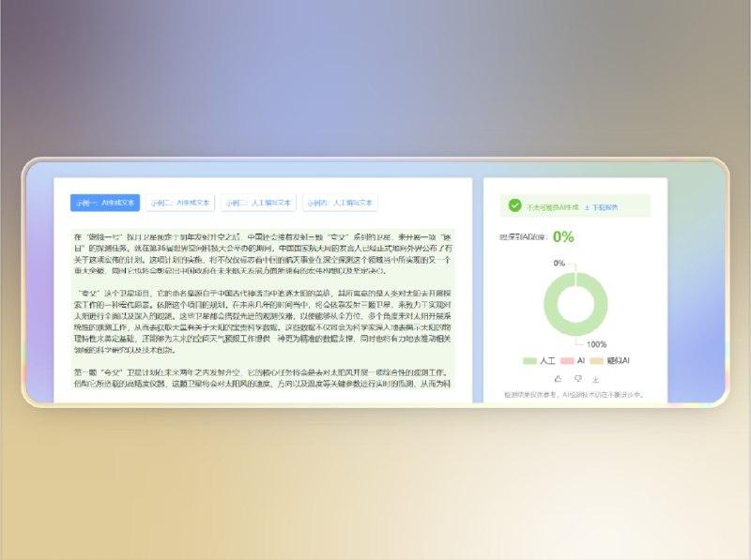Click the orange 疑似AI legend marker icon
This screenshot has height=560, width=751.
point(595,360)
